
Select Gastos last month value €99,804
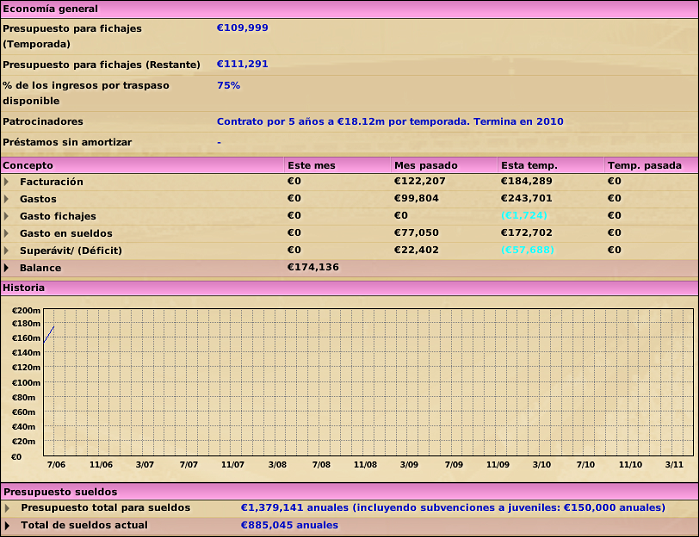[416, 198]
